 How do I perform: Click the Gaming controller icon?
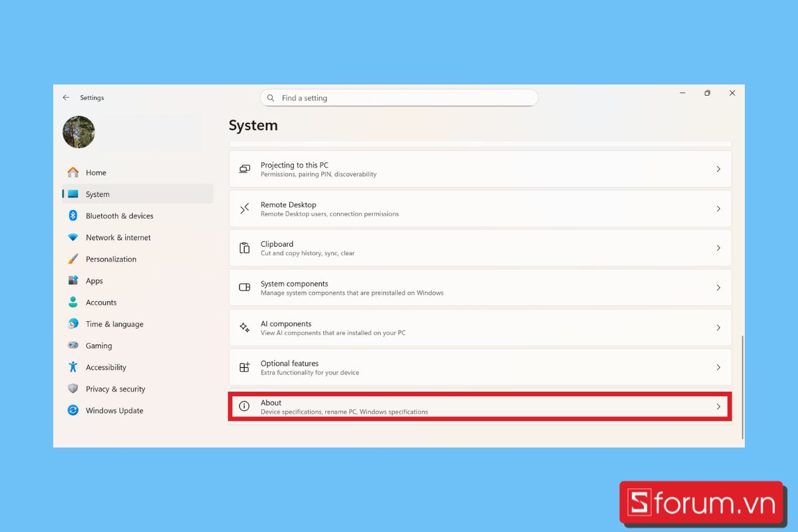(73, 345)
